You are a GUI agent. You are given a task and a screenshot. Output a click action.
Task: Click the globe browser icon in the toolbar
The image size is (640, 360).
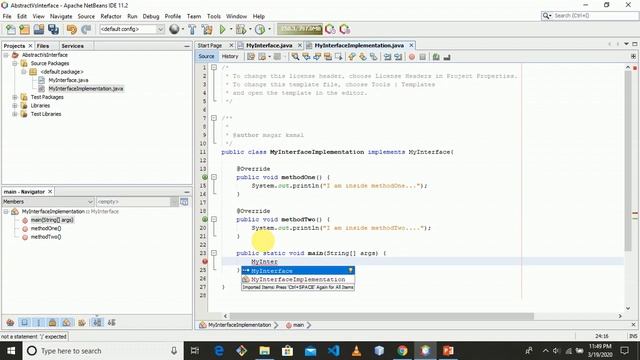(x=174, y=29)
